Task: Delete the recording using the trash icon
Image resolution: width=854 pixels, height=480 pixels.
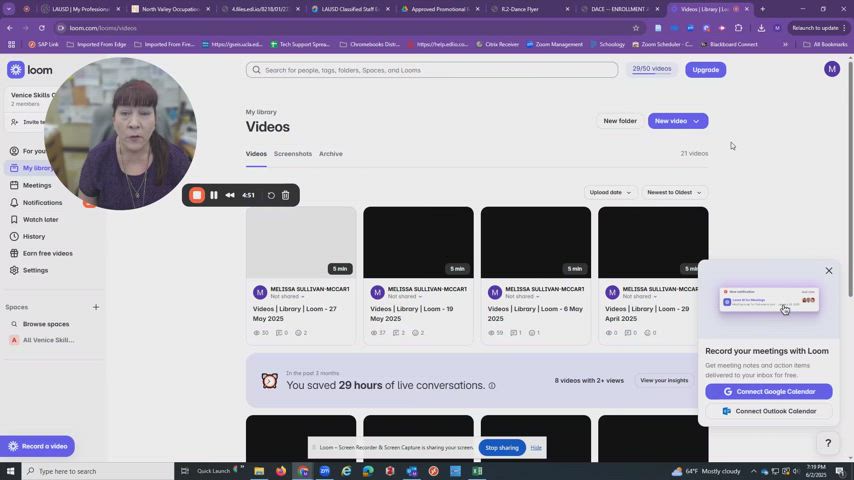Action: pyautogui.click(x=285, y=195)
